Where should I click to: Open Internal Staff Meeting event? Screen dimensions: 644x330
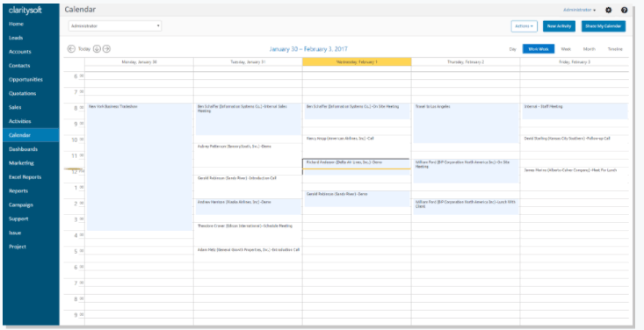(x=575, y=111)
